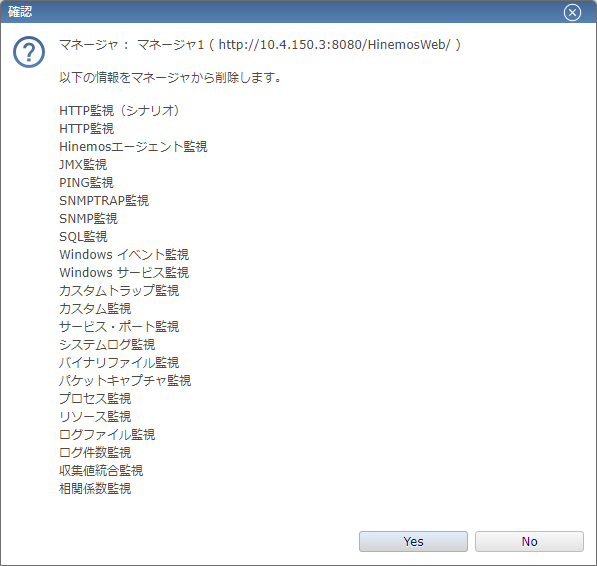597x566 pixels.
Task: Click the 相関係数監視 entry
Action: pos(95,489)
